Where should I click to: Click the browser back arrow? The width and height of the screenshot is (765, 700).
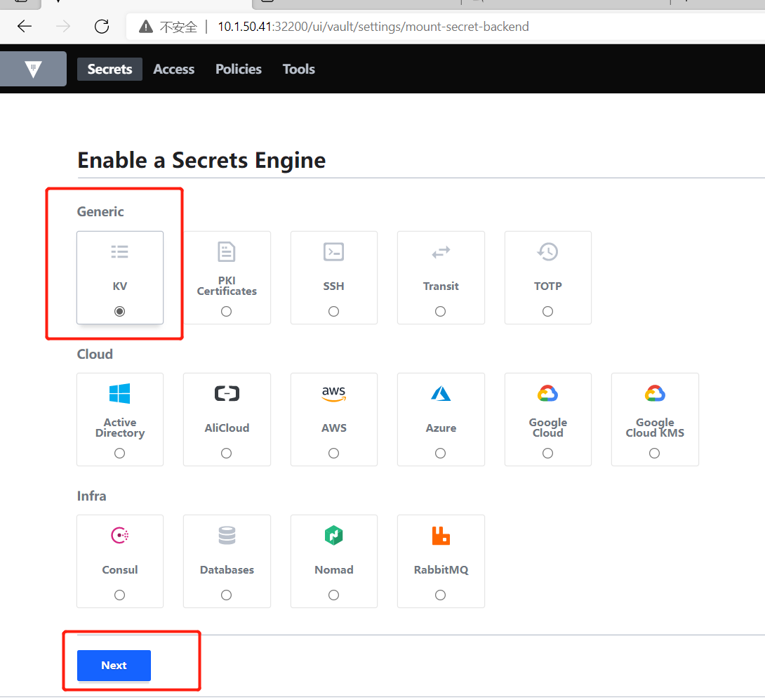[x=25, y=27]
